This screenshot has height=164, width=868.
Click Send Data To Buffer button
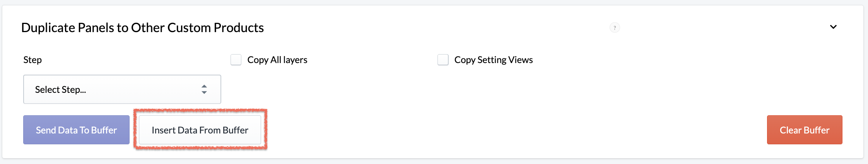point(76,130)
